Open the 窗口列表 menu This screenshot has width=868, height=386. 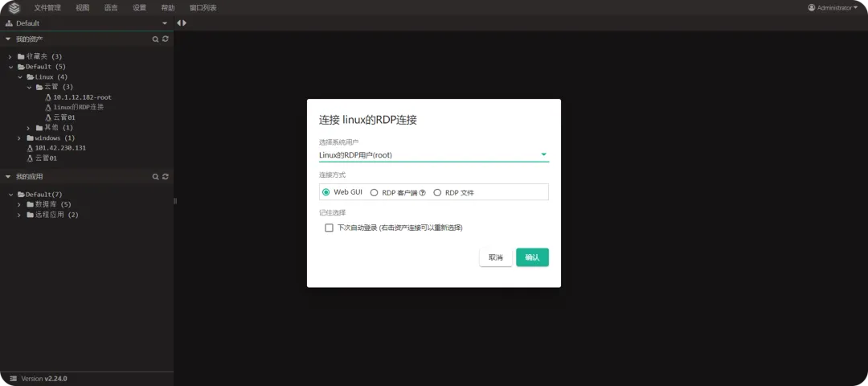[203, 8]
